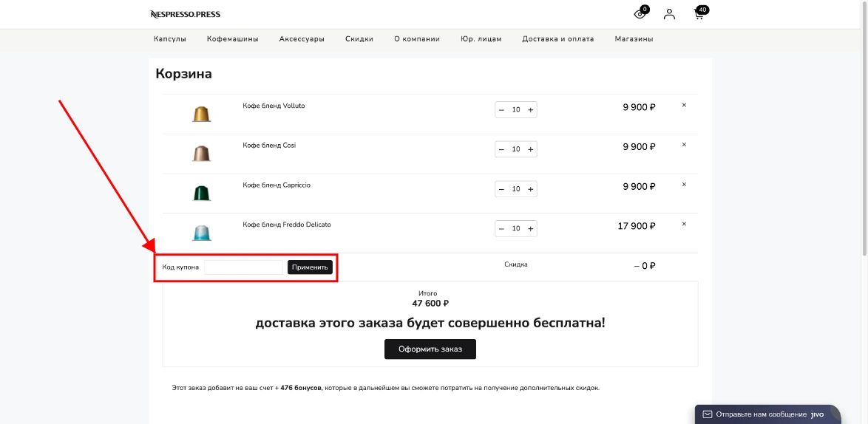Open the Кофемашины menu
The image size is (868, 424).
[x=232, y=39]
